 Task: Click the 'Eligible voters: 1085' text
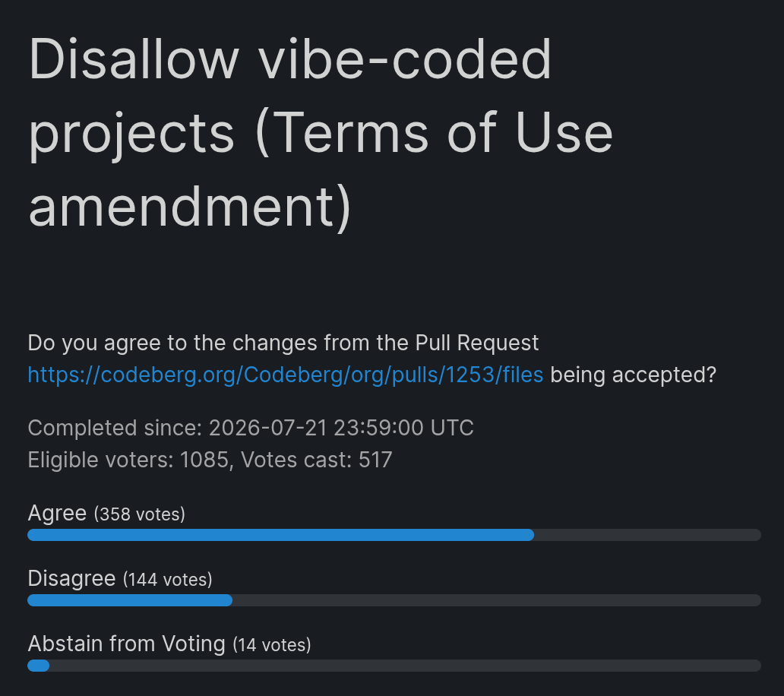pyautogui.click(x=129, y=460)
